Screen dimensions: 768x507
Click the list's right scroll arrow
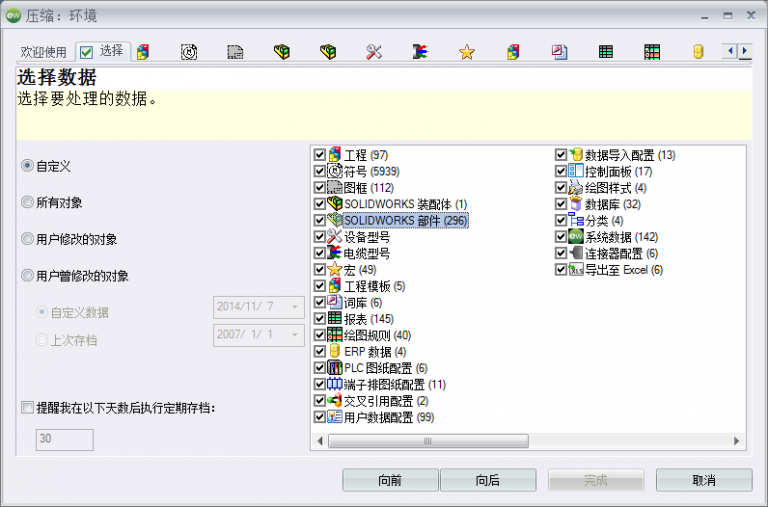(736, 441)
